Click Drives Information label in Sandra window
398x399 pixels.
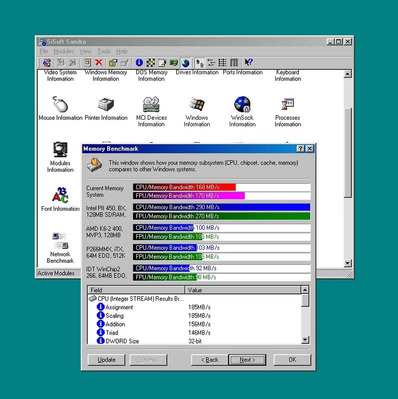tap(197, 72)
